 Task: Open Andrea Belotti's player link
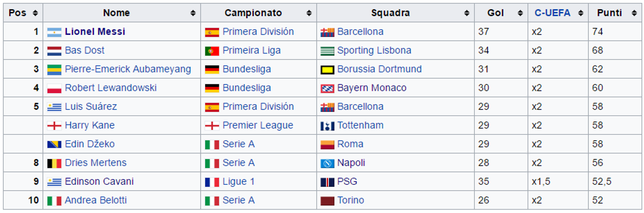pos(96,200)
